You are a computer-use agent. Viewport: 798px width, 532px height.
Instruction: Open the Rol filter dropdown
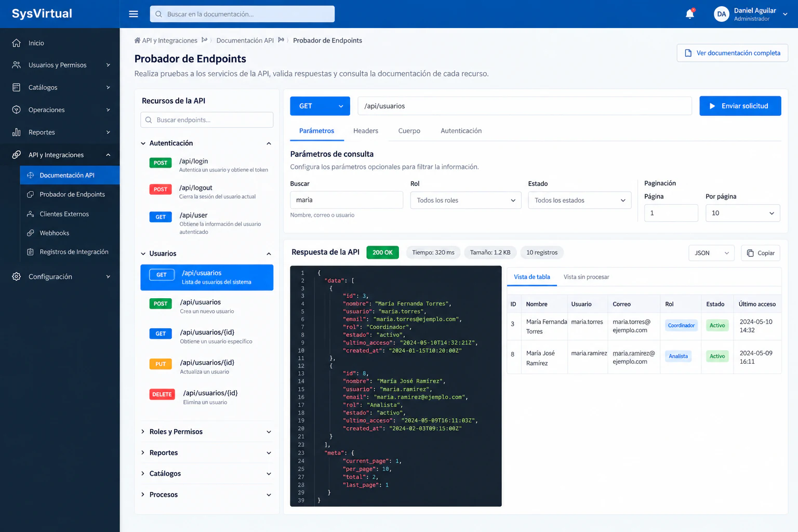click(465, 200)
